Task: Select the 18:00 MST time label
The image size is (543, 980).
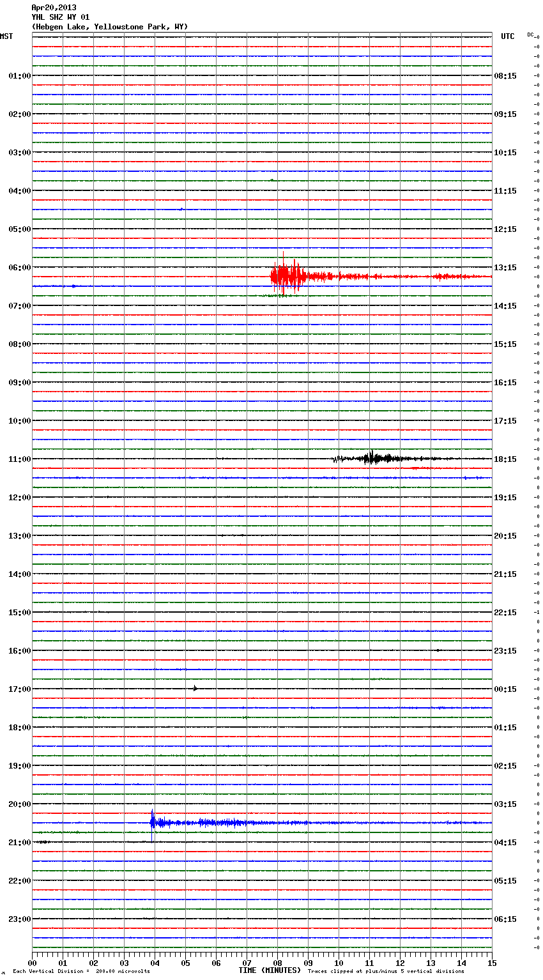Action: pyautogui.click(x=20, y=728)
